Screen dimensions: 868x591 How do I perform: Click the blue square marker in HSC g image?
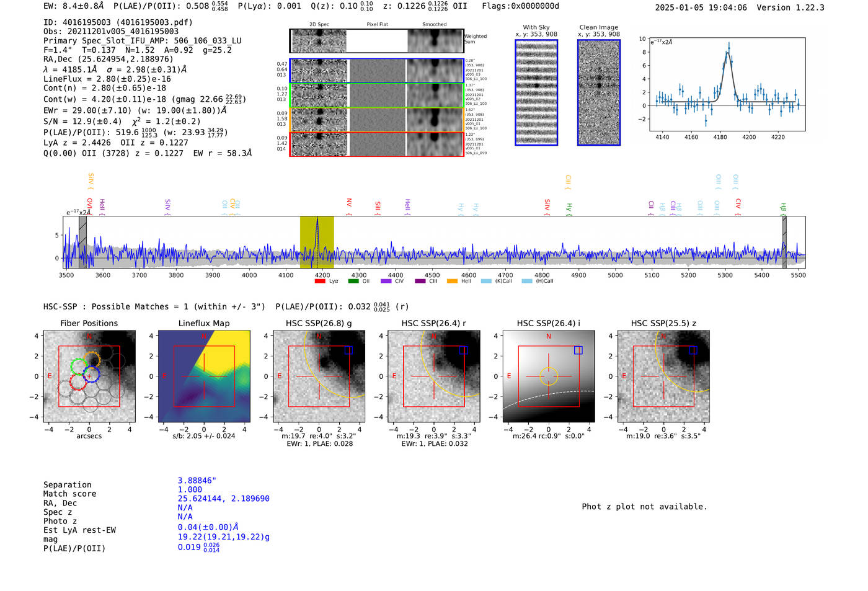348,350
